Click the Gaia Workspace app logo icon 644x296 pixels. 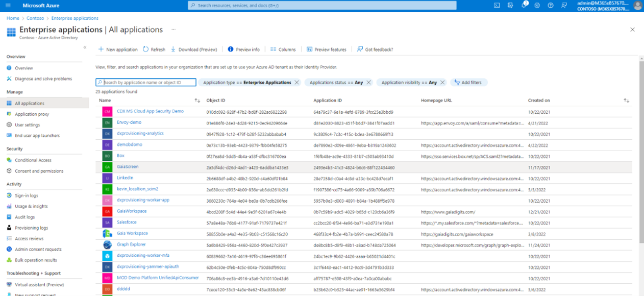[x=107, y=233]
